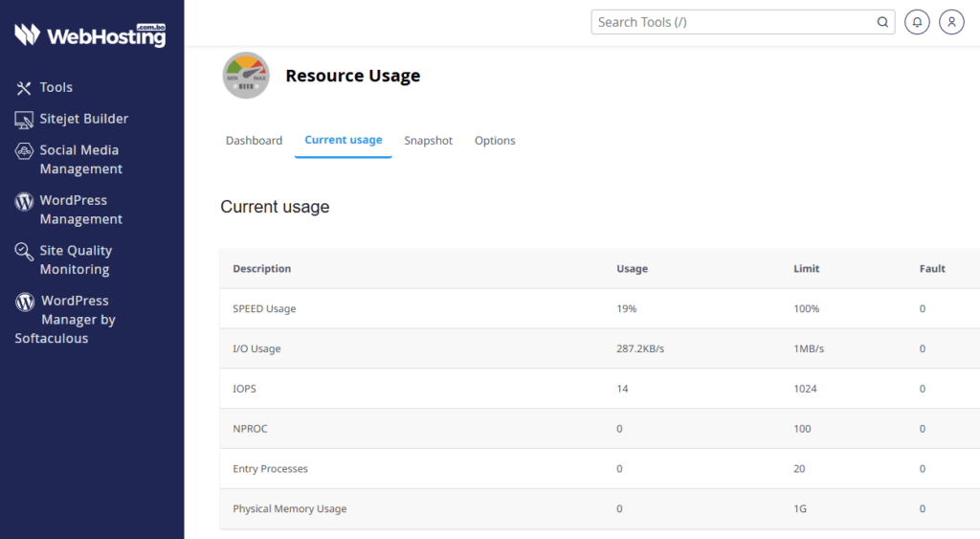Click the Usage column header

632,269
